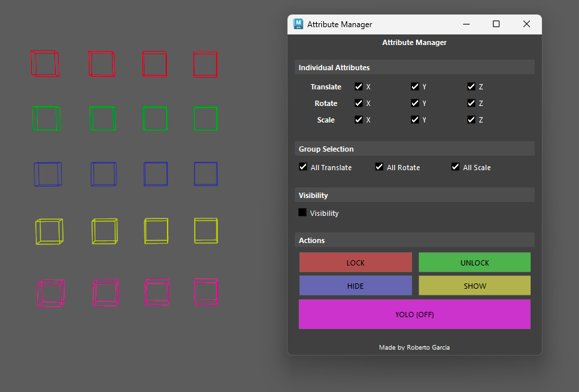Click the yellow SHOW button
Screen dimensions: 579x392
point(474,285)
